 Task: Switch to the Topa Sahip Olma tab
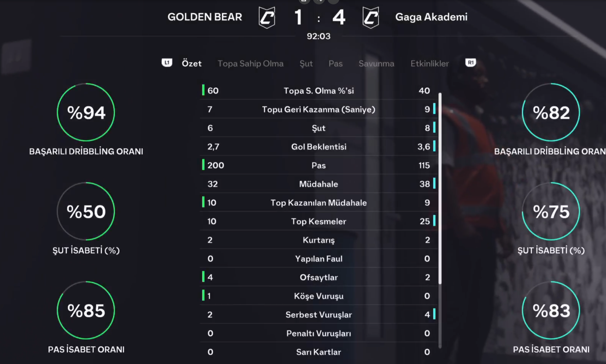[x=251, y=63]
